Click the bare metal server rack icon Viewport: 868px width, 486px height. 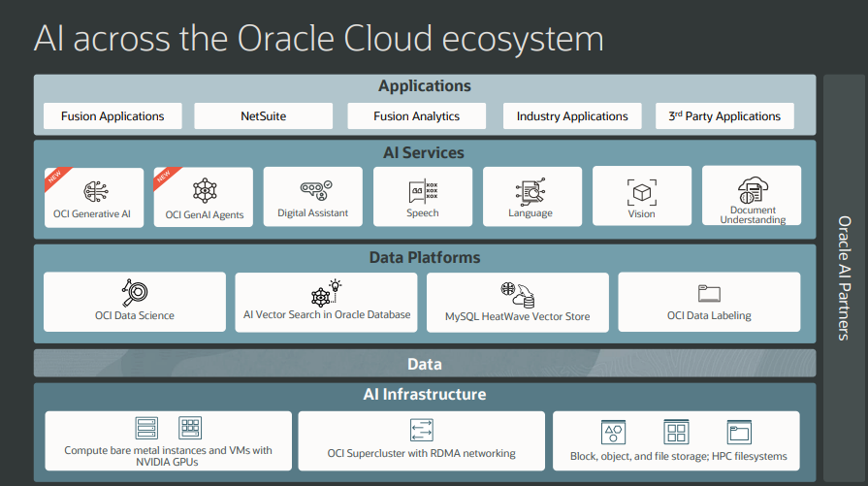(x=146, y=428)
